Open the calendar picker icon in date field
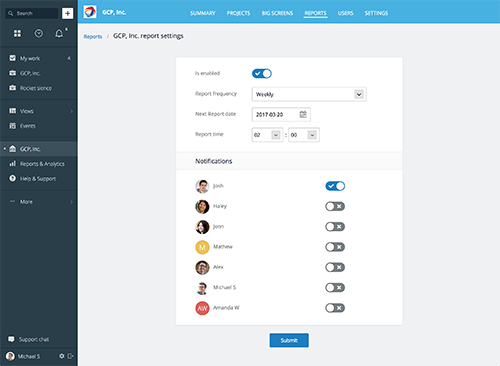The width and height of the screenshot is (500, 366). (303, 114)
